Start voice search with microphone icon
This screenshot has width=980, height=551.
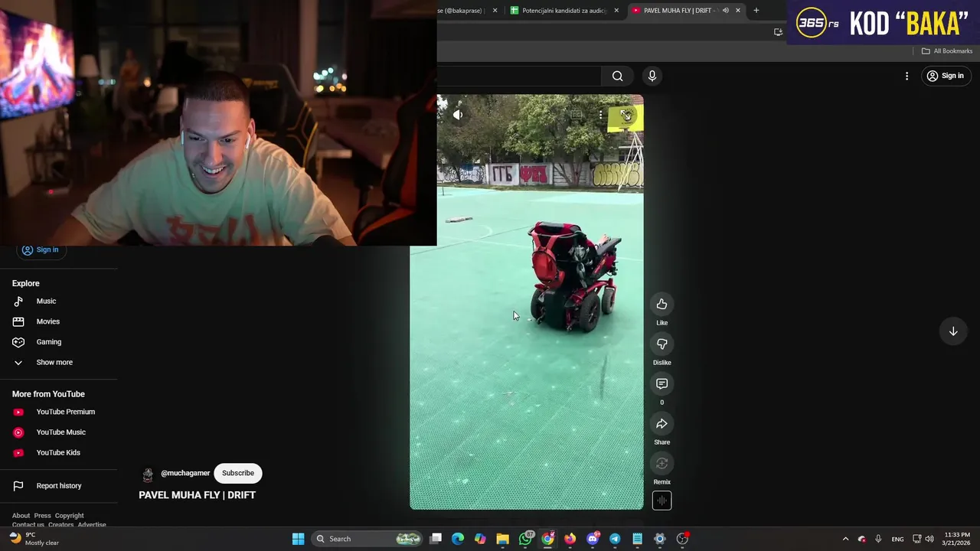coord(652,76)
